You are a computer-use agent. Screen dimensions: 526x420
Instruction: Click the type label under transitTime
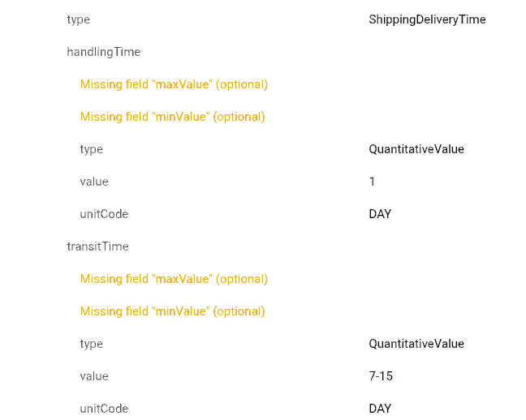[x=91, y=345]
